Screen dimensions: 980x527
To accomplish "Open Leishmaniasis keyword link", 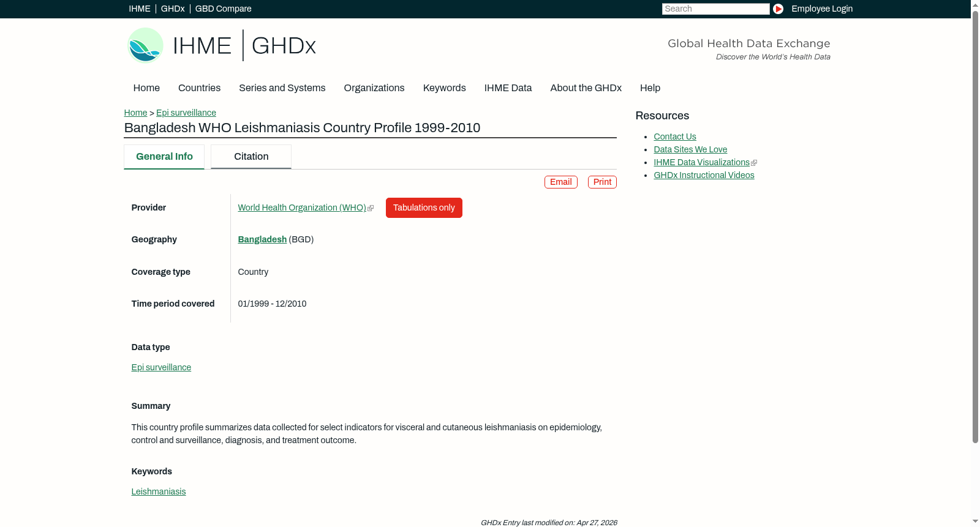I will 159,491.
